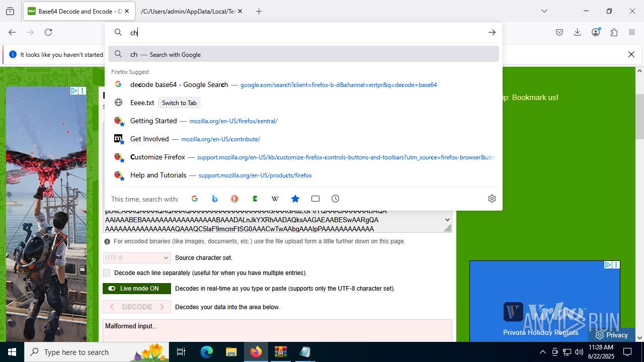The width and height of the screenshot is (644, 362).
Task: Open Customize Firefox suggestion
Action: [x=303, y=157]
